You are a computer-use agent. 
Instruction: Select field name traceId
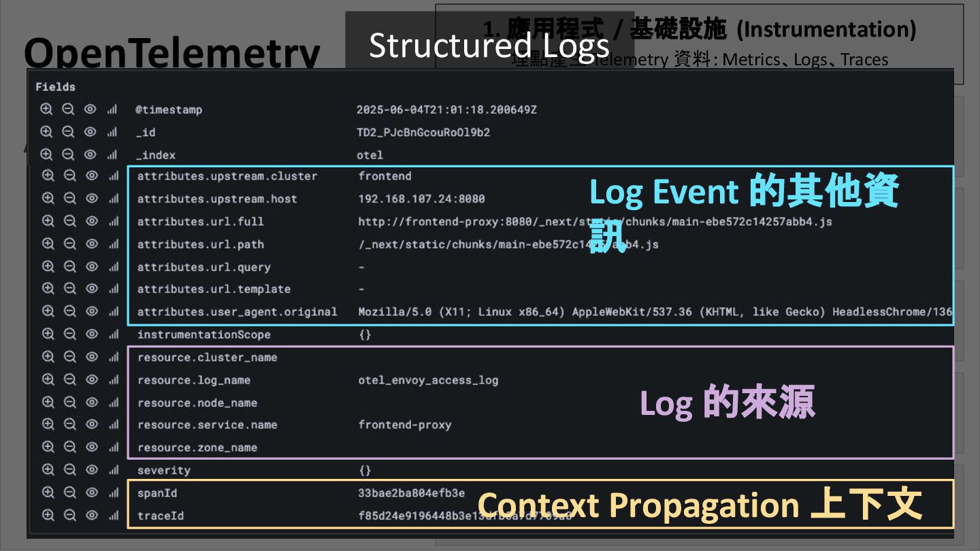pos(161,516)
